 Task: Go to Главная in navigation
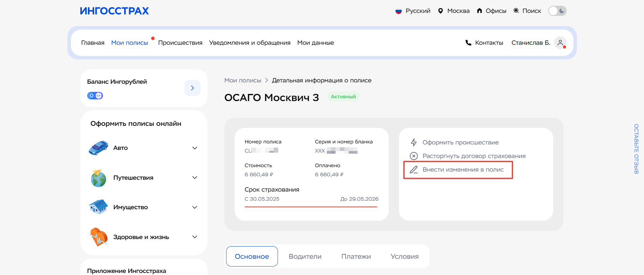[93, 43]
